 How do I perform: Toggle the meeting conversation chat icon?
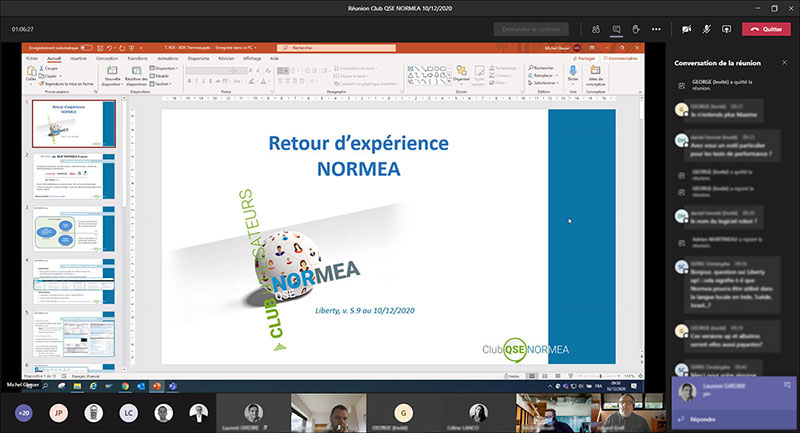[x=616, y=29]
